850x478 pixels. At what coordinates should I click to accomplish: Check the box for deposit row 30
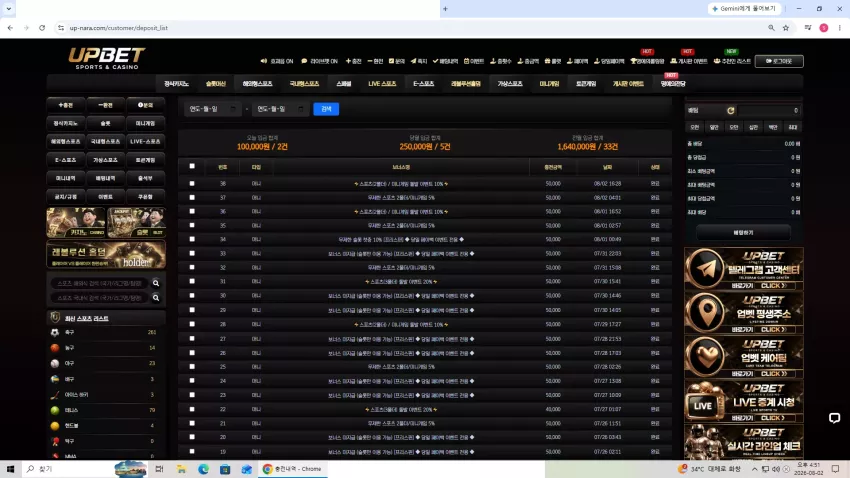click(192, 295)
